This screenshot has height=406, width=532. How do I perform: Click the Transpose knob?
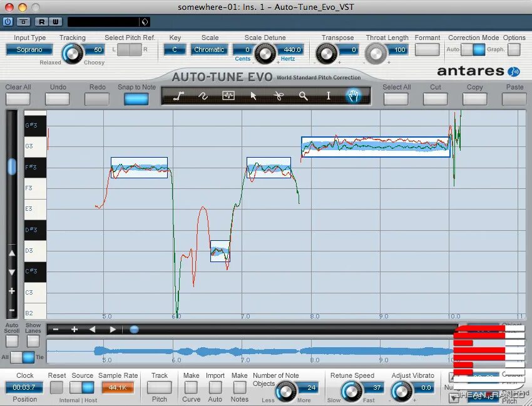[x=326, y=53]
